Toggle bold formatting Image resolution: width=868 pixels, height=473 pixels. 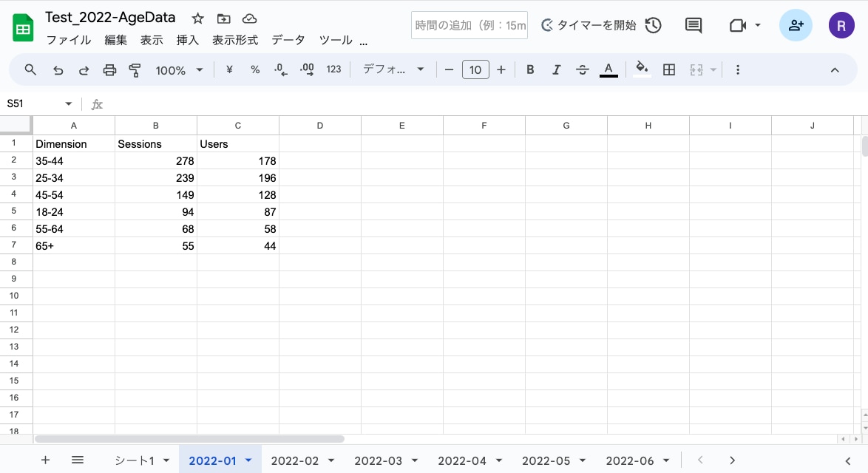530,69
